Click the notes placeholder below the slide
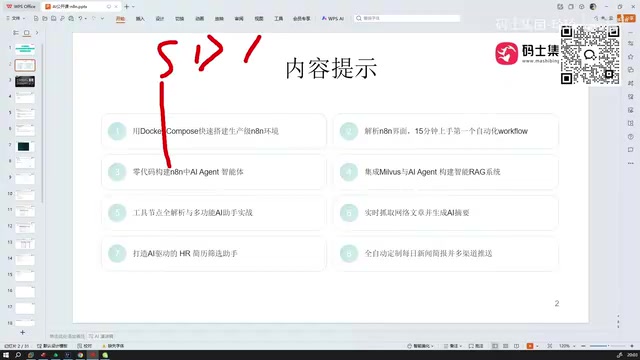The width and height of the screenshot is (640, 360). (67, 336)
